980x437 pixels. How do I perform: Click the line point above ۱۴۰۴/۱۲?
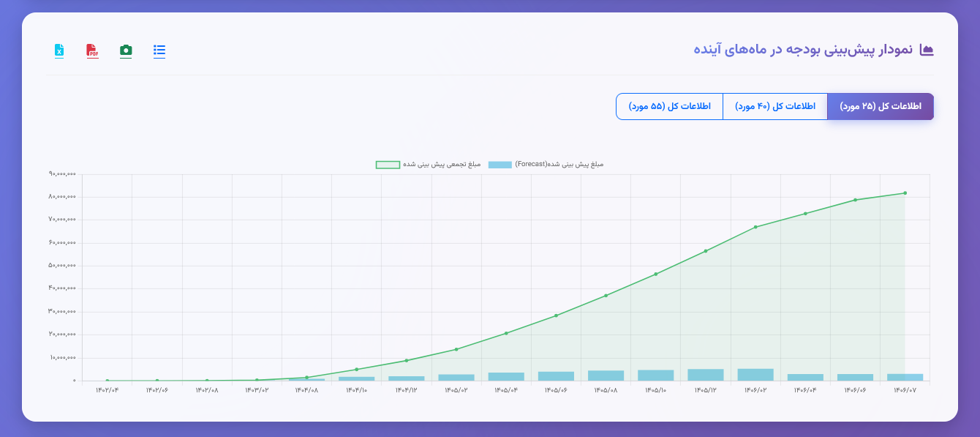pos(407,360)
